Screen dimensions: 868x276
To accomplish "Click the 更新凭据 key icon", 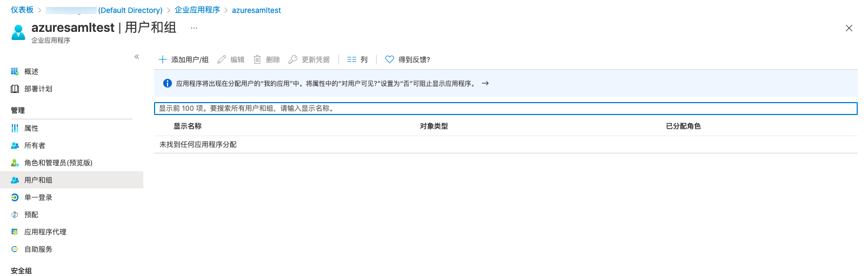I will (293, 59).
